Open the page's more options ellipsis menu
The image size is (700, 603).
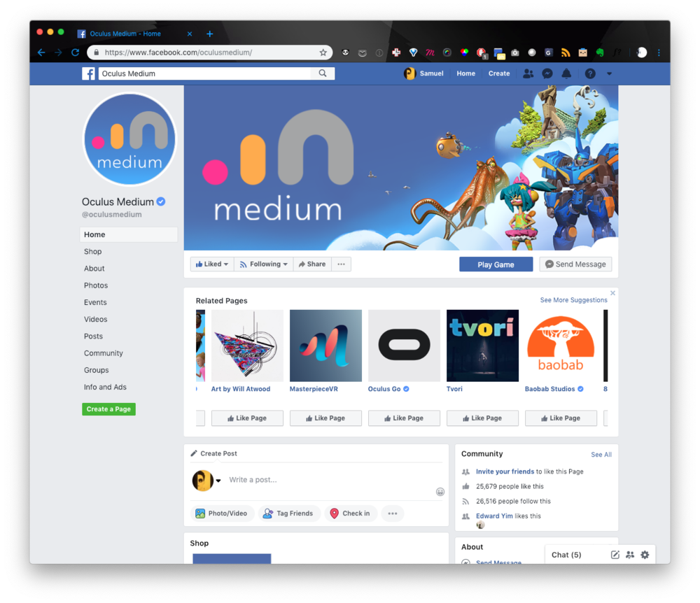click(x=341, y=264)
